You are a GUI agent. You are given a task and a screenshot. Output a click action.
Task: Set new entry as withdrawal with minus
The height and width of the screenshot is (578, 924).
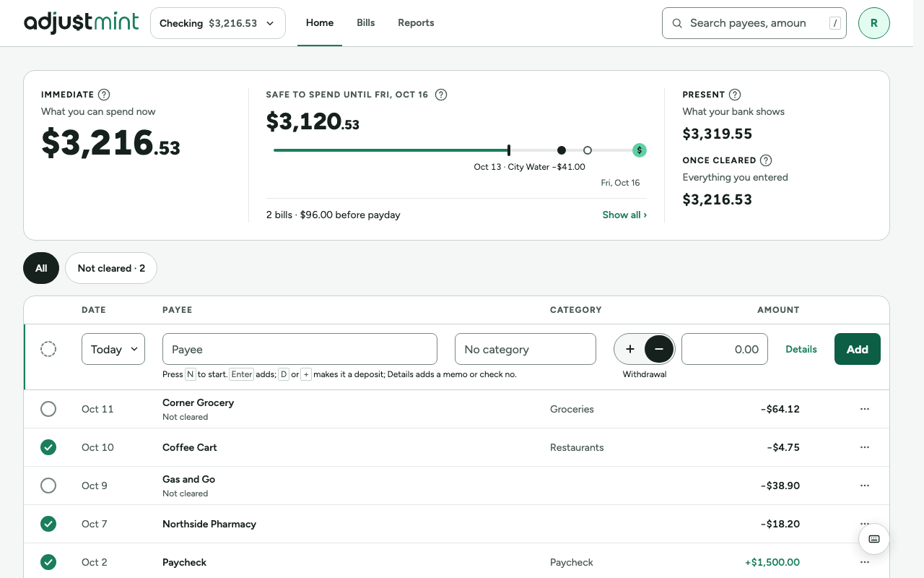(x=659, y=349)
